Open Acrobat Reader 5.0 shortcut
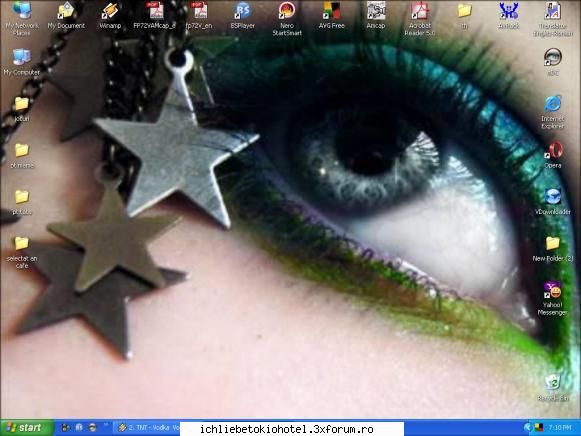The width and height of the screenshot is (581, 436). click(420, 19)
